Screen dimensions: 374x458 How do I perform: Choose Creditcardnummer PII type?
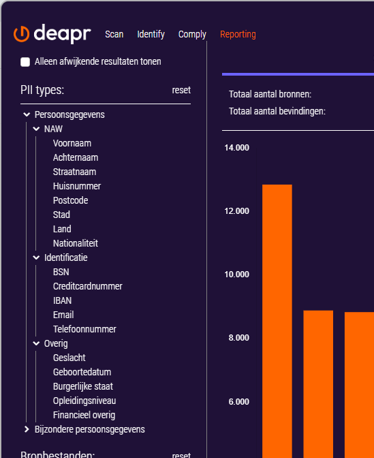pyautogui.click(x=87, y=286)
